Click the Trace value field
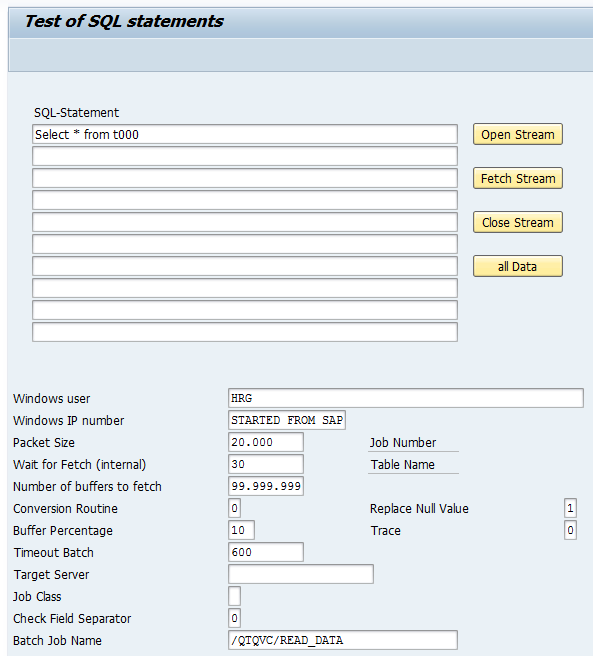 coord(570,530)
